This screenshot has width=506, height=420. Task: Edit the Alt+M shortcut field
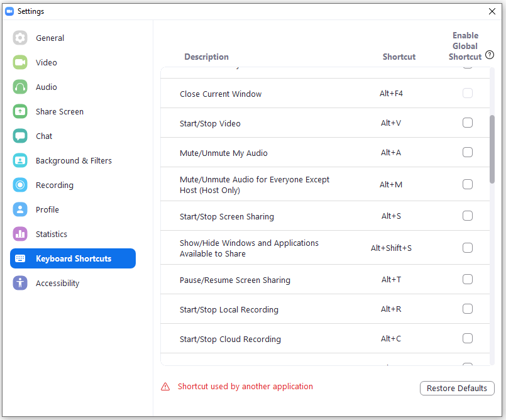(391, 185)
